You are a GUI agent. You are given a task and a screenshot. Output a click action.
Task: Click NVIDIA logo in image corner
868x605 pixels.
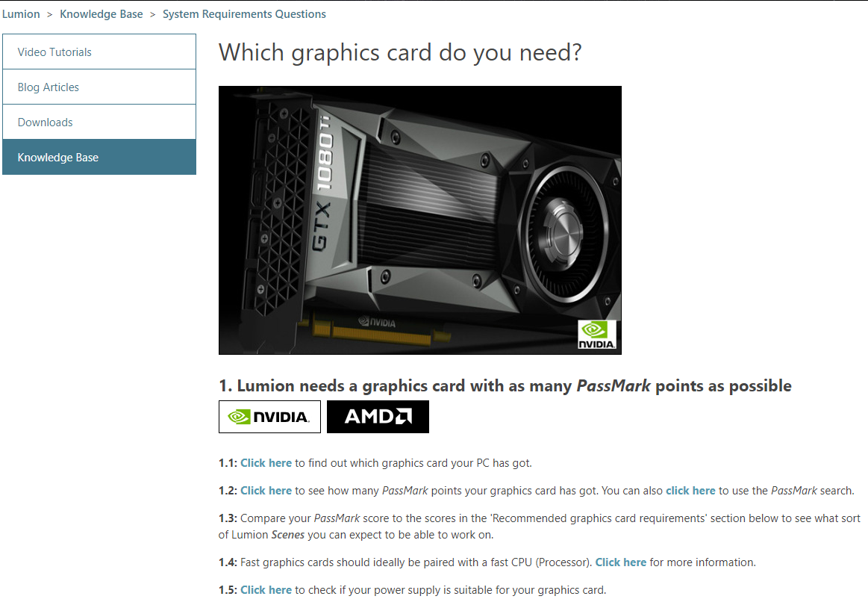coord(597,335)
